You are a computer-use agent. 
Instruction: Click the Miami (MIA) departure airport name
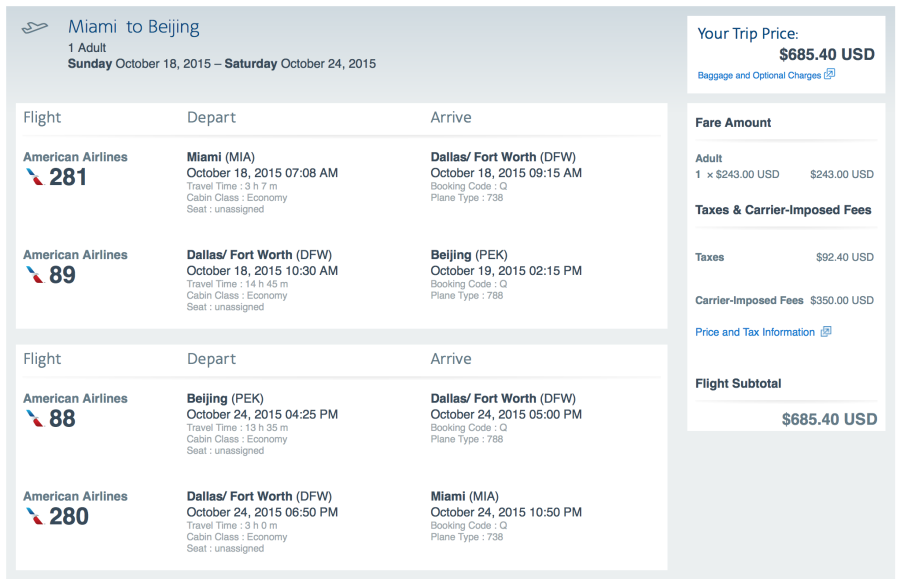[224, 157]
